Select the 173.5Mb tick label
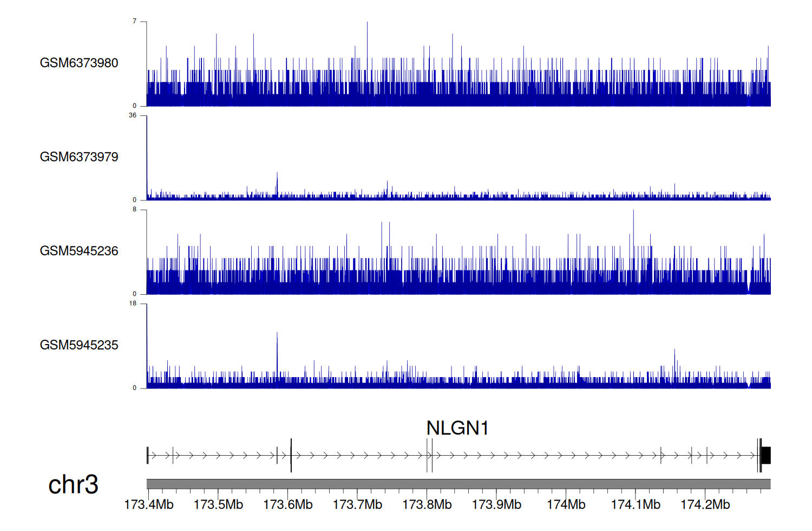This screenshot has height=531, width=812. point(218,504)
